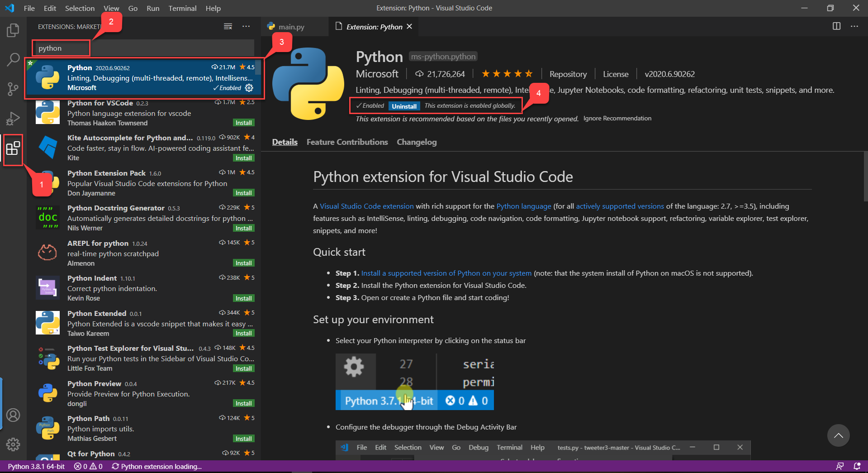Open the Terminal menu
This screenshot has height=473, width=868.
182,8
